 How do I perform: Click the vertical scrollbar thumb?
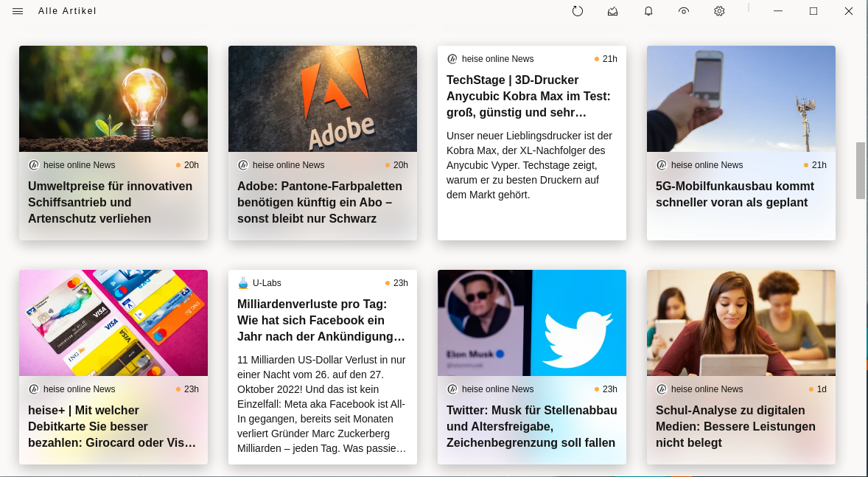[x=860, y=170]
